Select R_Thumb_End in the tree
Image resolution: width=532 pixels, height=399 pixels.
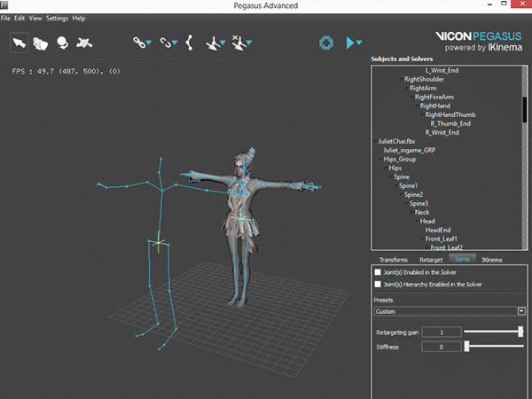tap(450, 123)
